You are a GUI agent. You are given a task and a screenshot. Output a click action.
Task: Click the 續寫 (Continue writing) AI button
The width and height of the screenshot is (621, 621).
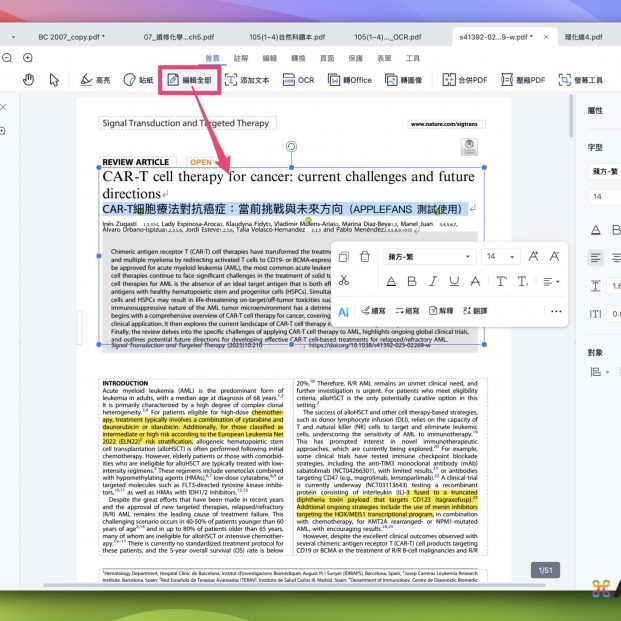pos(373,311)
